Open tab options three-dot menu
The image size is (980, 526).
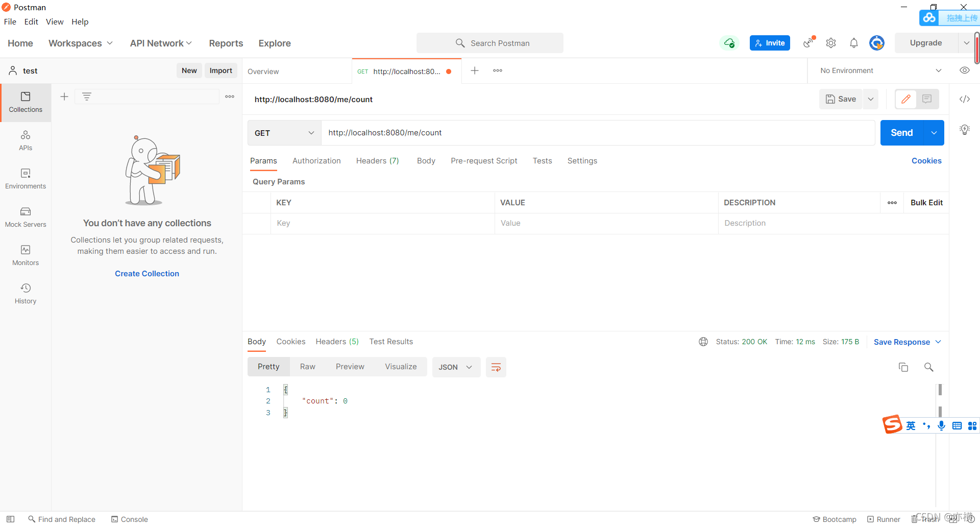click(498, 70)
